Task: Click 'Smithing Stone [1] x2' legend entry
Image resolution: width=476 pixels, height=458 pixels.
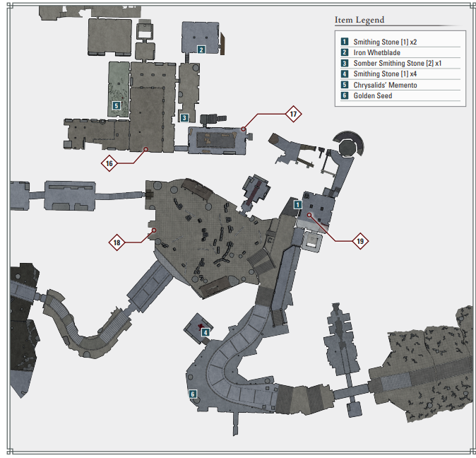Action: tap(385, 42)
